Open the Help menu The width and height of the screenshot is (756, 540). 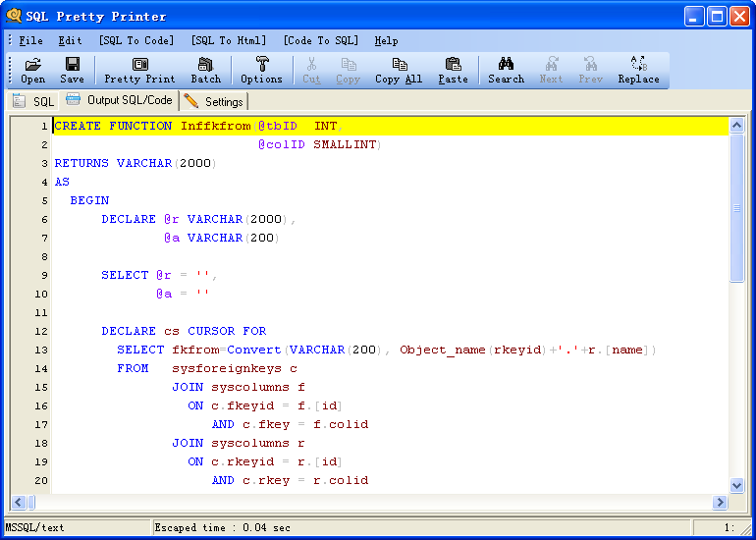(386, 41)
